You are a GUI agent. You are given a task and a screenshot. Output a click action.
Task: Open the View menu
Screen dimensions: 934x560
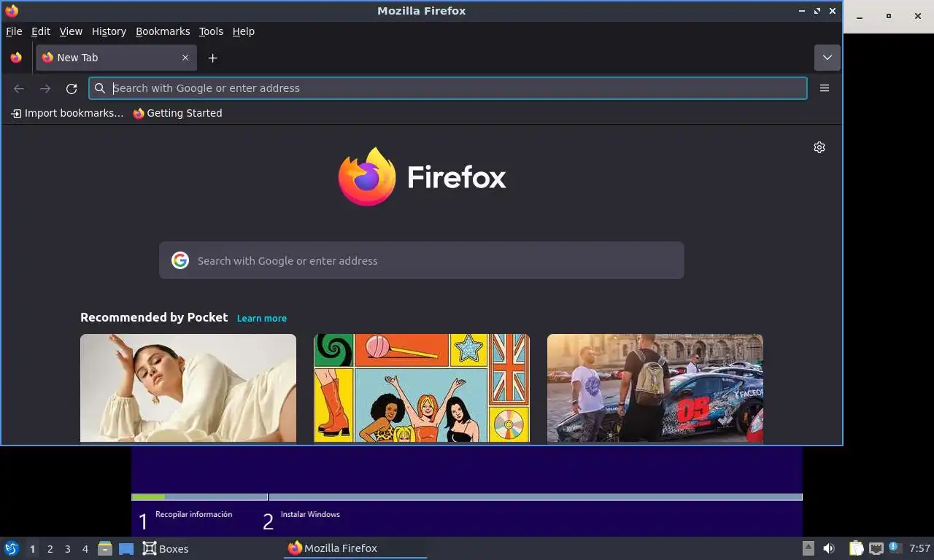tap(71, 31)
